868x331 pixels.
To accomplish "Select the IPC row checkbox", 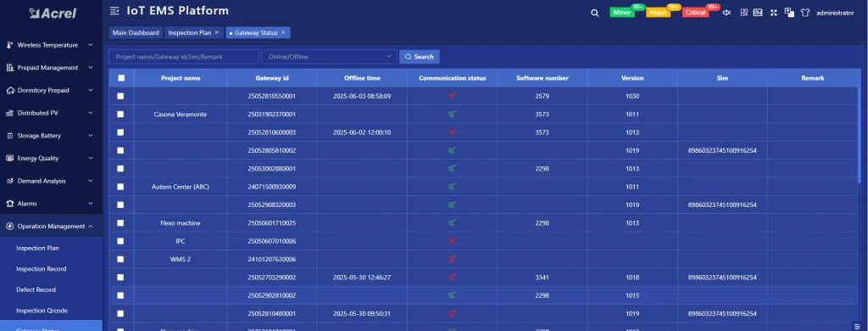I will pos(120,241).
